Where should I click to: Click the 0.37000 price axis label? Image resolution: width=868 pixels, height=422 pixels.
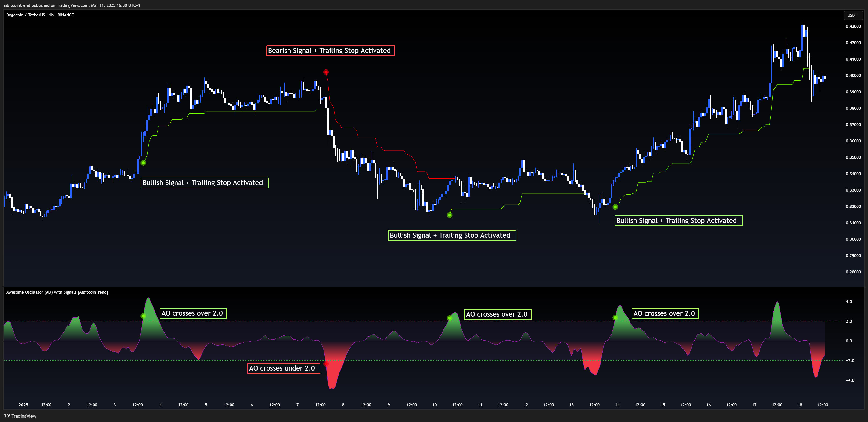pos(853,124)
